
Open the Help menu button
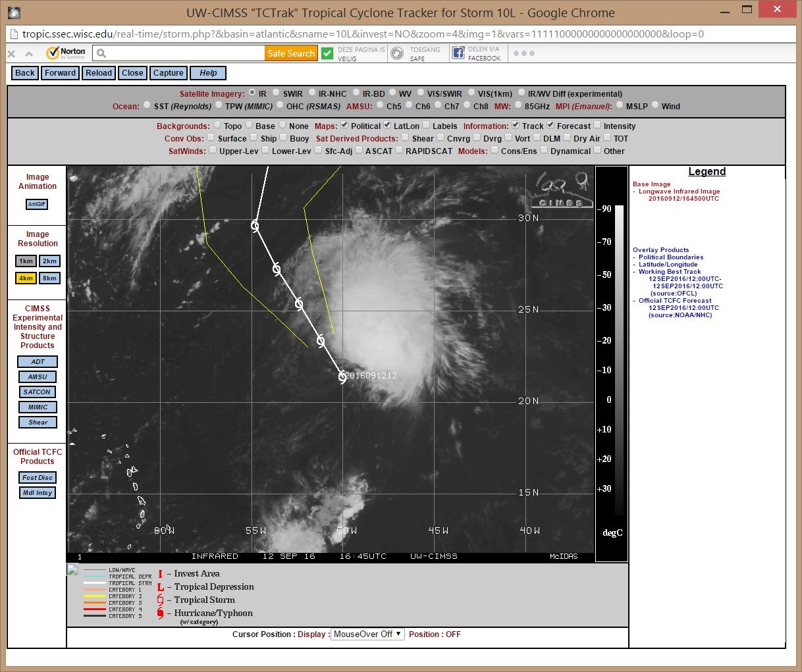click(208, 73)
